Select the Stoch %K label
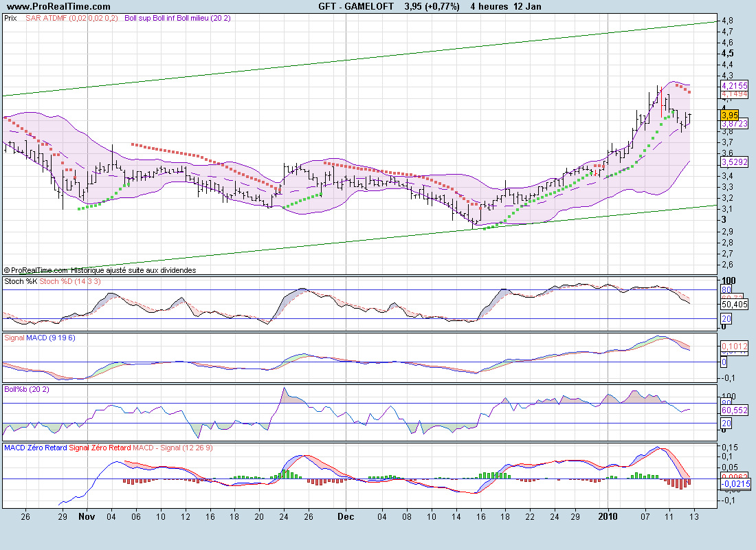This screenshot has height=550, width=756. point(20,281)
